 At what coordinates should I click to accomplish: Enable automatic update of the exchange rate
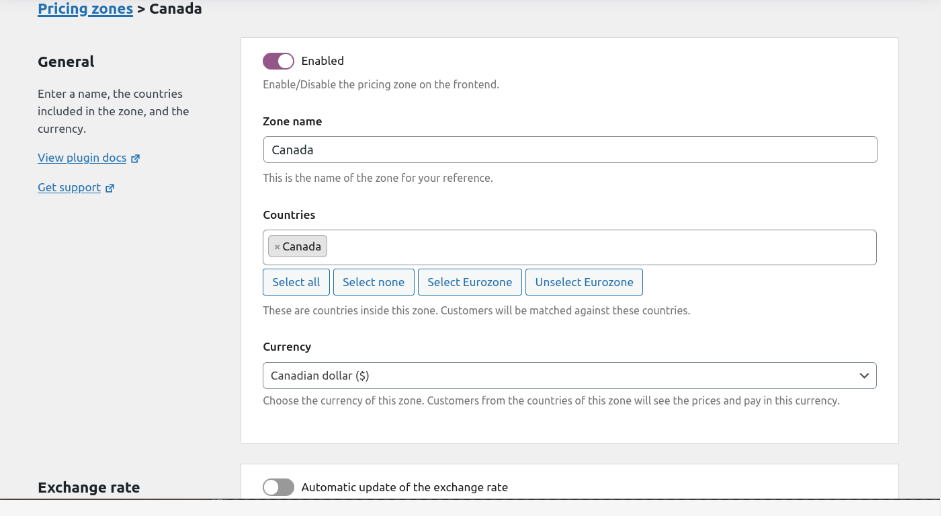pos(278,487)
